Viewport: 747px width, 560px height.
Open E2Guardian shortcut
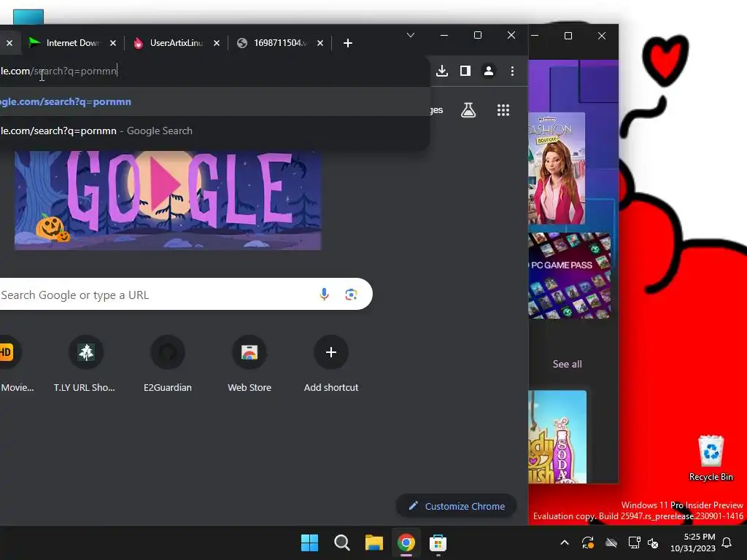(x=168, y=365)
